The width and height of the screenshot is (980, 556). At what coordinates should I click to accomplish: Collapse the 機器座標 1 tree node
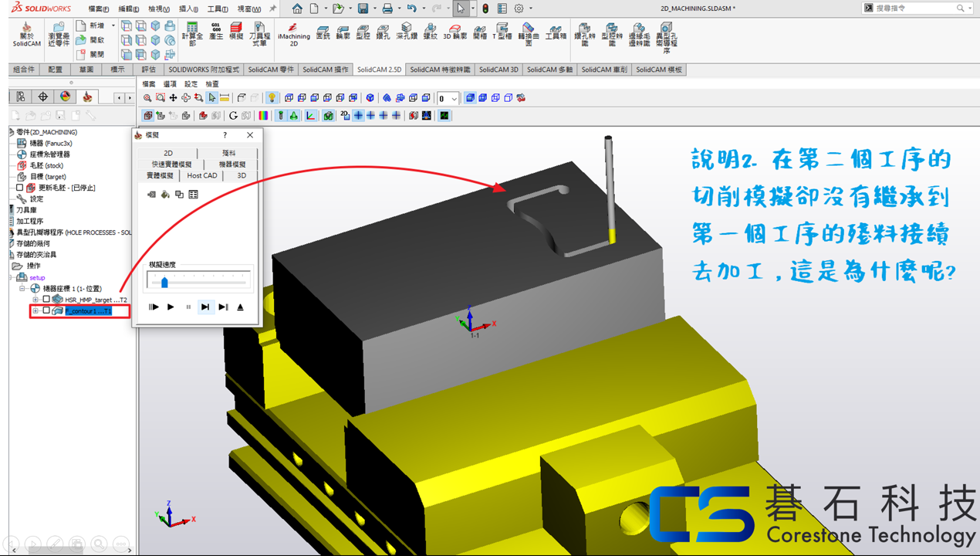click(x=23, y=289)
